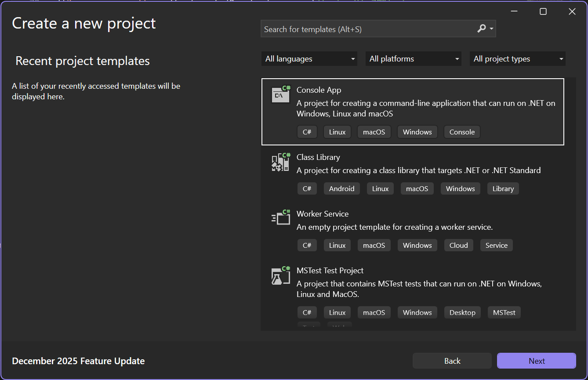Open the All project types dropdown
This screenshot has height=380, width=588.
(x=518, y=59)
